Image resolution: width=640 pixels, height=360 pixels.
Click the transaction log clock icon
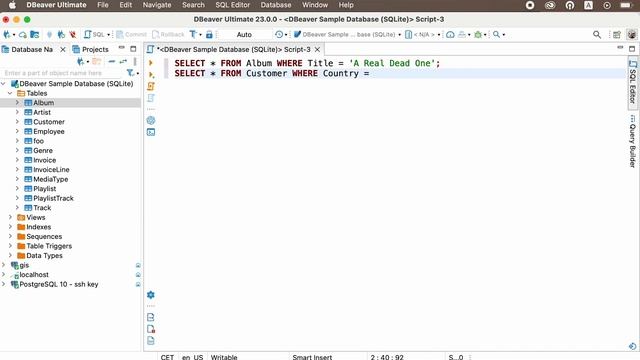click(279, 35)
